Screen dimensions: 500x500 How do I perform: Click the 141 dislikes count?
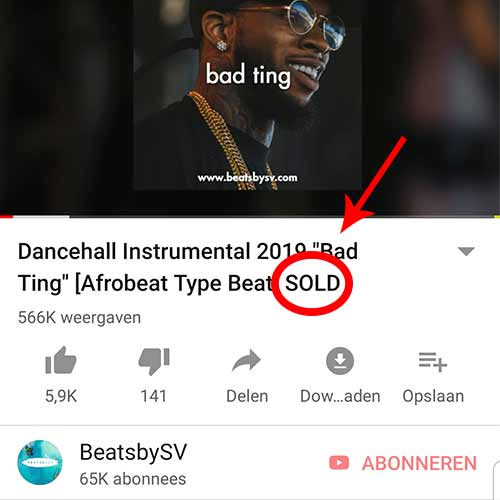tap(153, 396)
